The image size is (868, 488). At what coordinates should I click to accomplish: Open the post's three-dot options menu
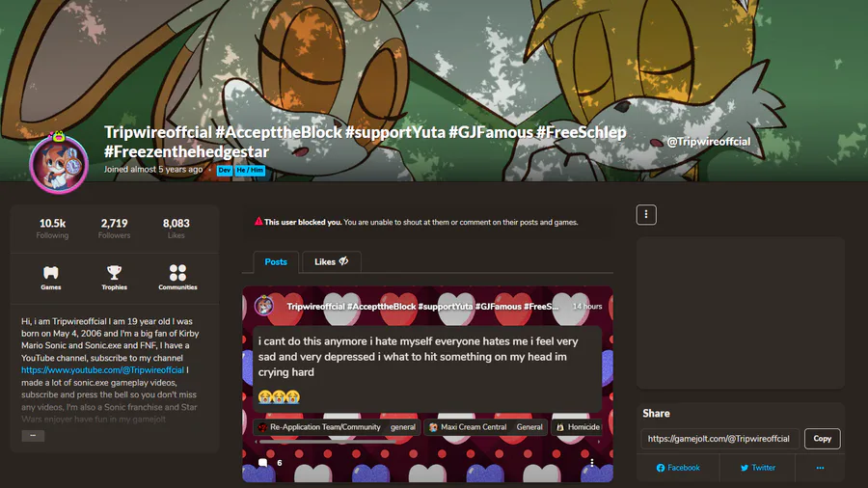(592, 463)
